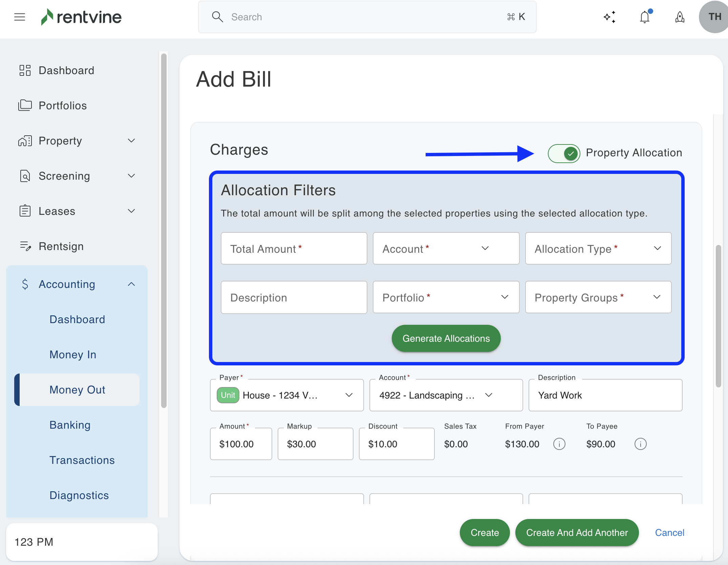The height and width of the screenshot is (565, 728).
Task: Open Banking in the sidebar
Action: [70, 425]
